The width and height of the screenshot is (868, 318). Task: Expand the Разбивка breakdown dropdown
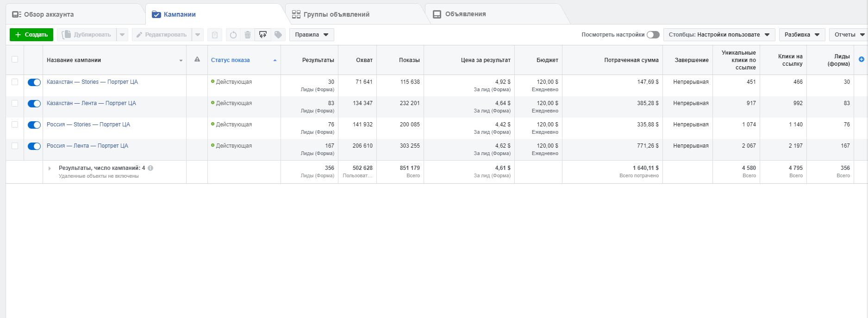coord(802,35)
